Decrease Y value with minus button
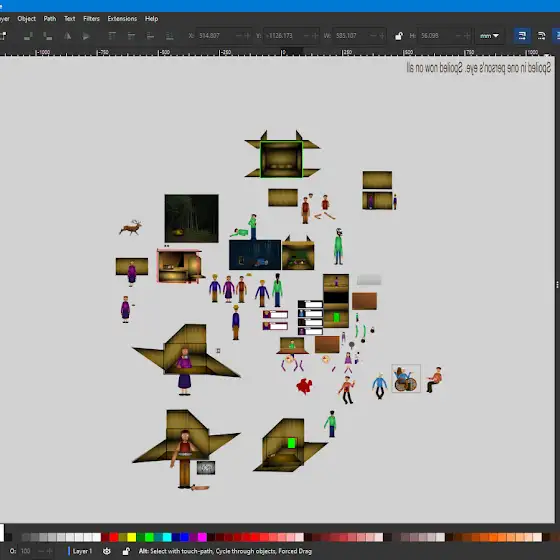This screenshot has height=560, width=560. 306,36
